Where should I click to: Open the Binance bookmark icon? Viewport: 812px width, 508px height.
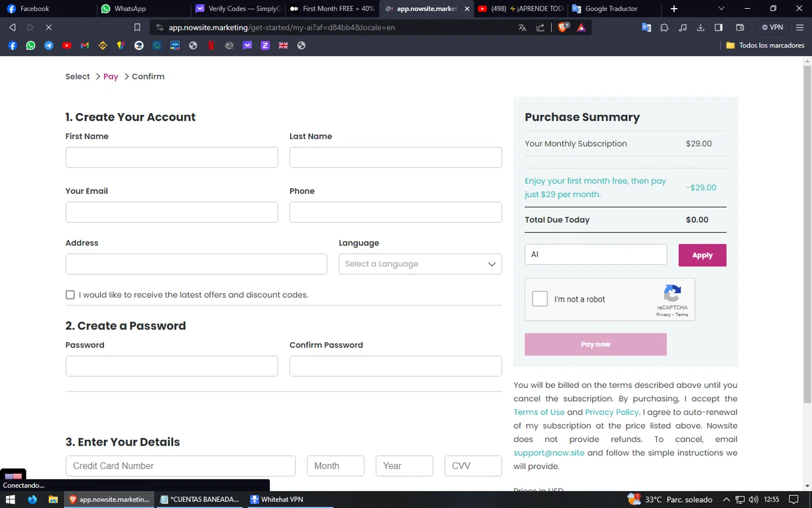[103, 45]
